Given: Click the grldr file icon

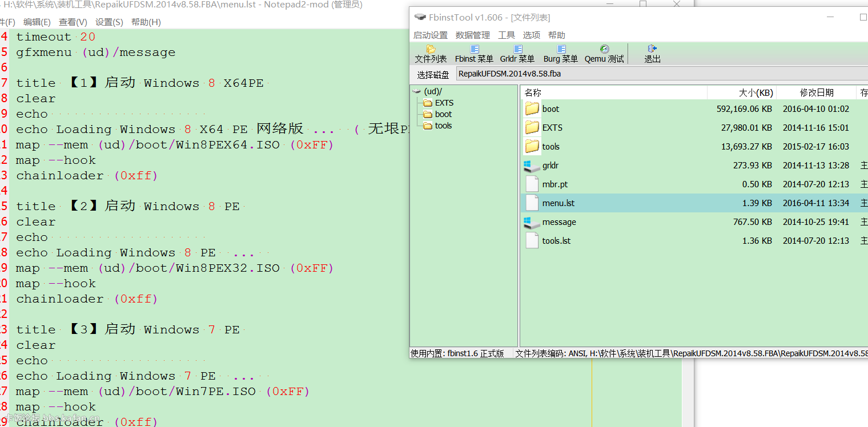Looking at the screenshot, I should pyautogui.click(x=532, y=166).
